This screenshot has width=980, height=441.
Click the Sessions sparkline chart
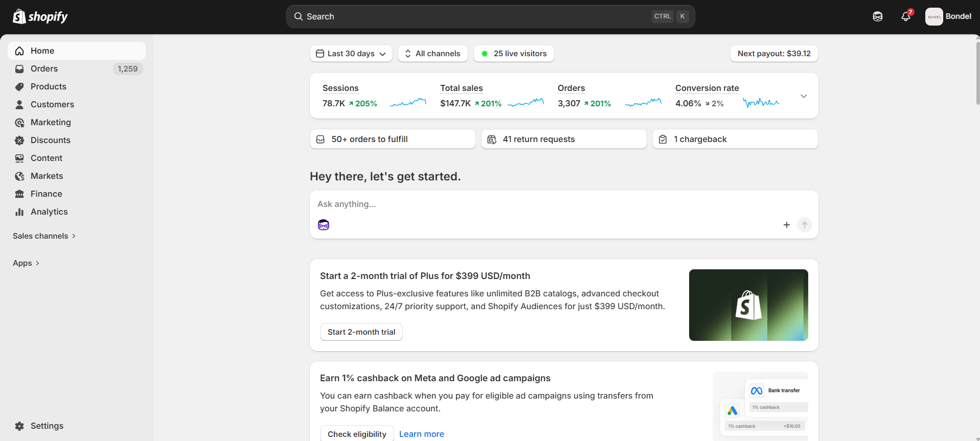[408, 103]
